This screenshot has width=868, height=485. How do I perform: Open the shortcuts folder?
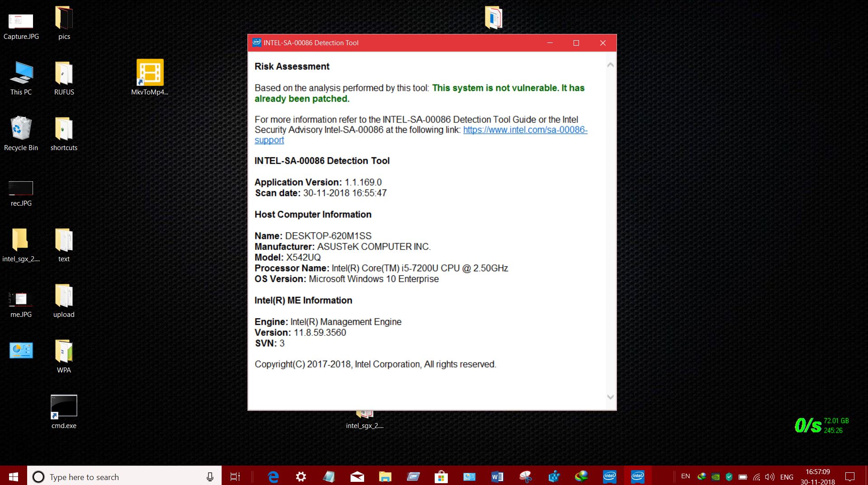coord(64,134)
